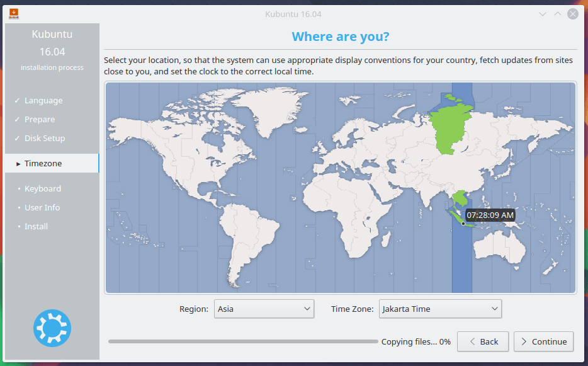Select the Language step in sidebar
This screenshot has width=588, height=366.
(x=43, y=101)
